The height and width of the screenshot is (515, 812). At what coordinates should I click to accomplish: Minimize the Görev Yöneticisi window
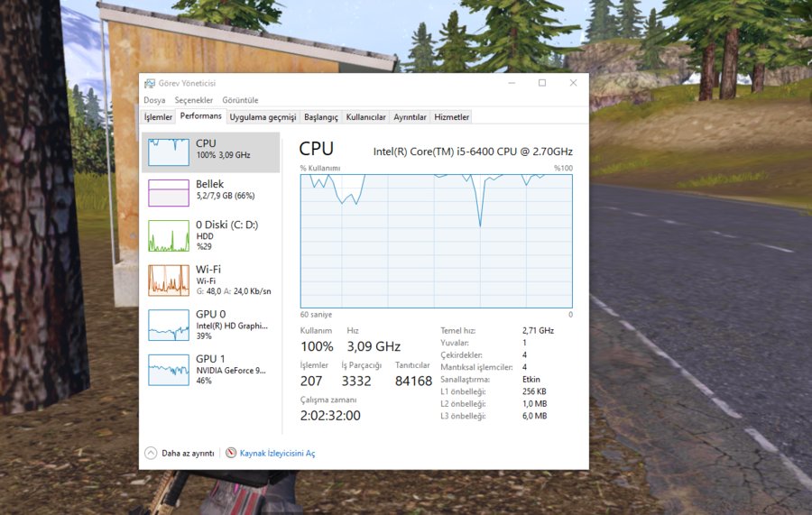[x=512, y=83]
